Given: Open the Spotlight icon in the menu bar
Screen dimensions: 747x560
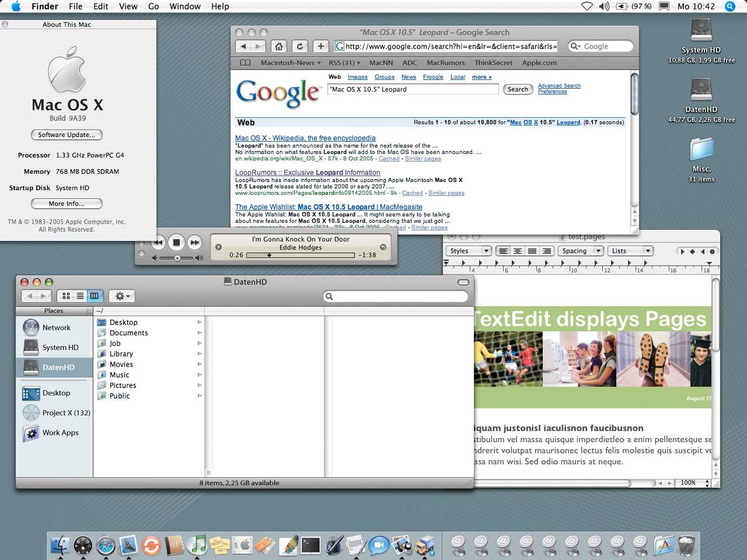Looking at the screenshot, I should pos(730,6).
